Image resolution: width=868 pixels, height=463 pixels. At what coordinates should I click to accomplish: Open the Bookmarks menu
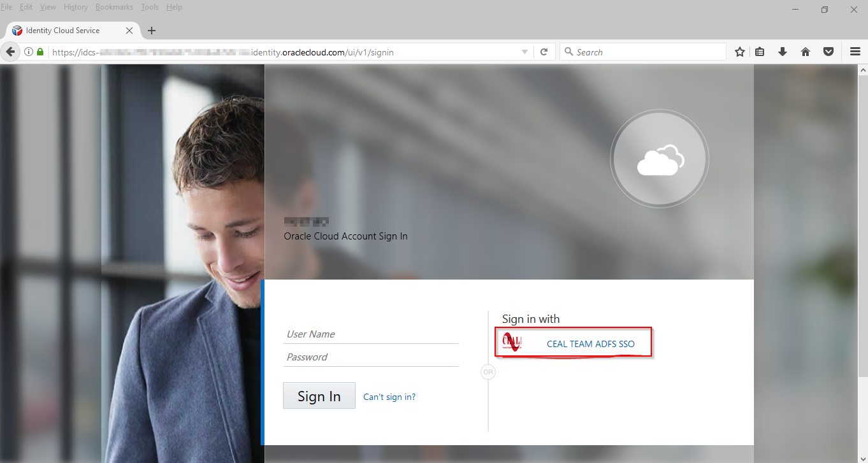(115, 7)
